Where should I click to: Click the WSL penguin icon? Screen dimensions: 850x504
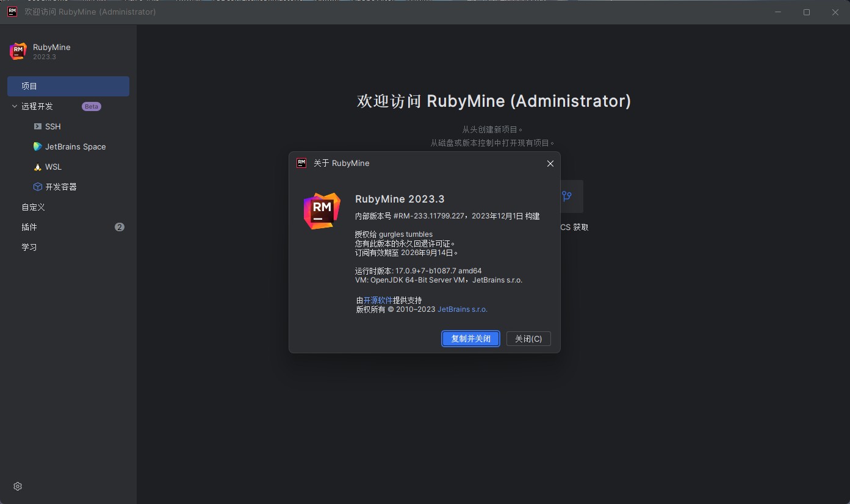tap(38, 167)
